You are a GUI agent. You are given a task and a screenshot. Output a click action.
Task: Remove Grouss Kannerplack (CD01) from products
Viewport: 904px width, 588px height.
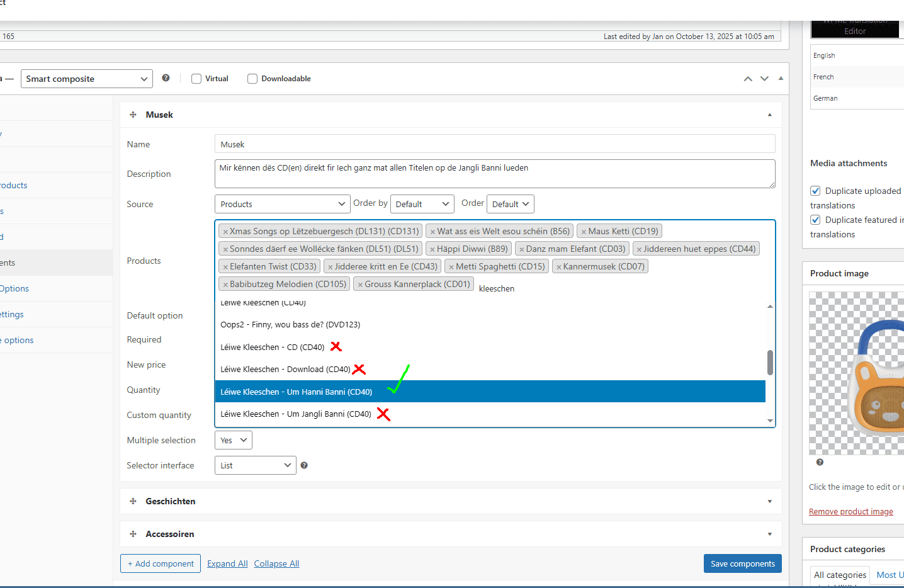(x=360, y=285)
